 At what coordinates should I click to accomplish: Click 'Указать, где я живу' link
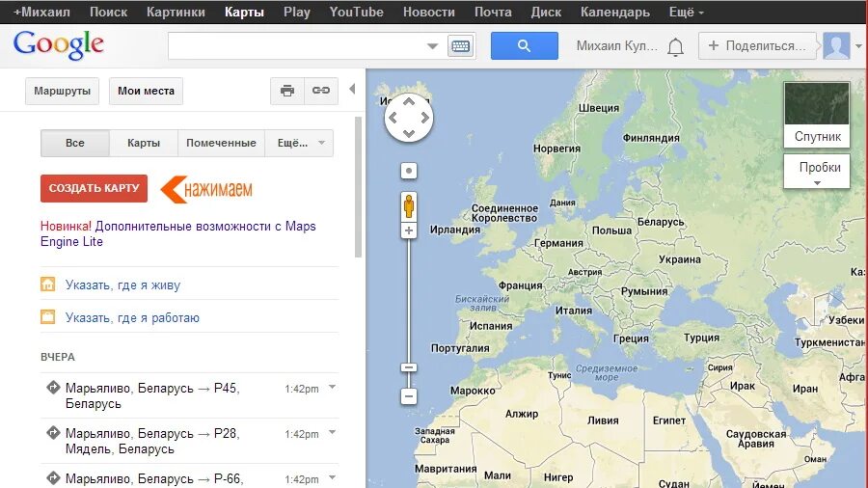click(x=122, y=285)
